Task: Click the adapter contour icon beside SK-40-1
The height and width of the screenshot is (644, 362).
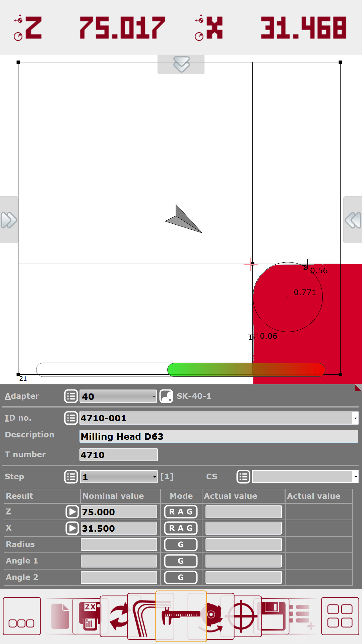Action: tap(166, 396)
